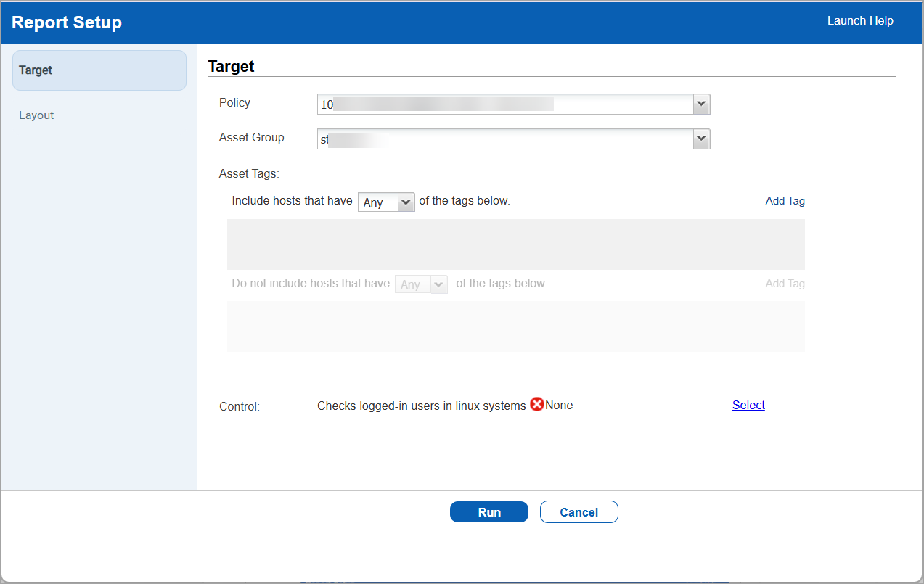The image size is (924, 584).
Task: Cancel the report setup
Action: pos(578,511)
